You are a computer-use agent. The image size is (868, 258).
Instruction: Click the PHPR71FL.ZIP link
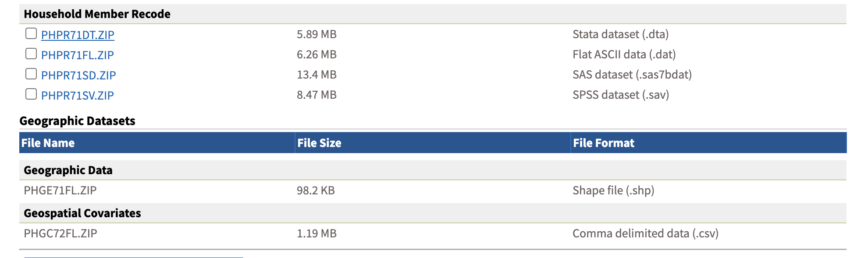pos(77,55)
